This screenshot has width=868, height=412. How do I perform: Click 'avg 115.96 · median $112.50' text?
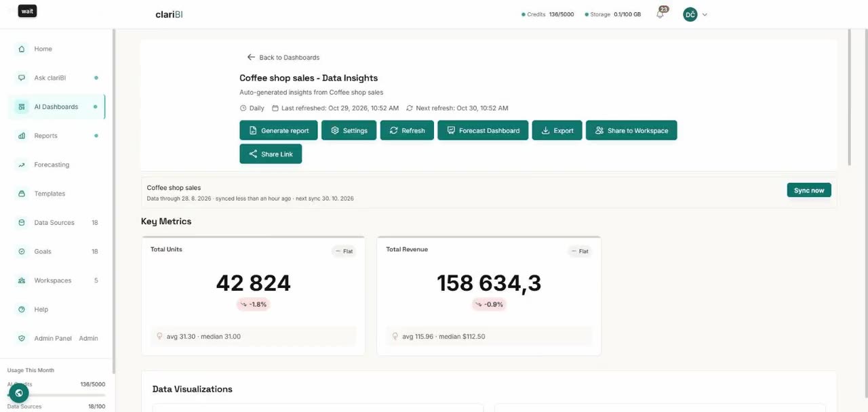pos(443,336)
